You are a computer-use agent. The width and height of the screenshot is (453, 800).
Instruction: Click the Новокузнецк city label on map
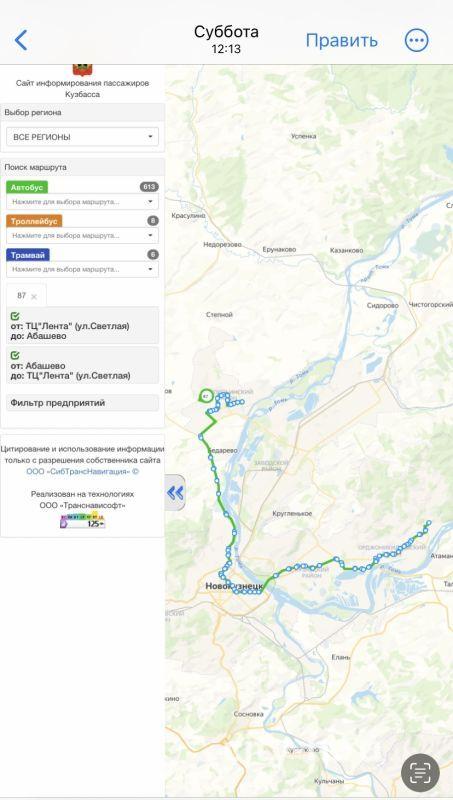click(x=235, y=586)
